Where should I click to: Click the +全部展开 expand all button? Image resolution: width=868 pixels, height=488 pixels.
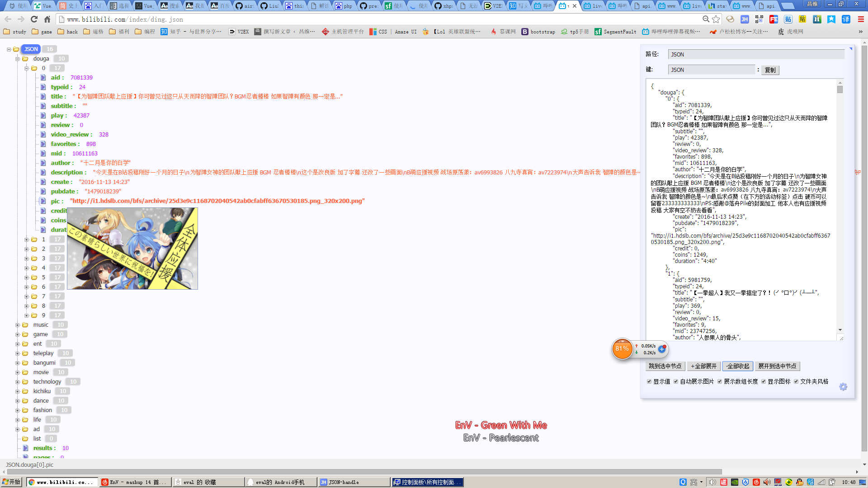point(703,366)
